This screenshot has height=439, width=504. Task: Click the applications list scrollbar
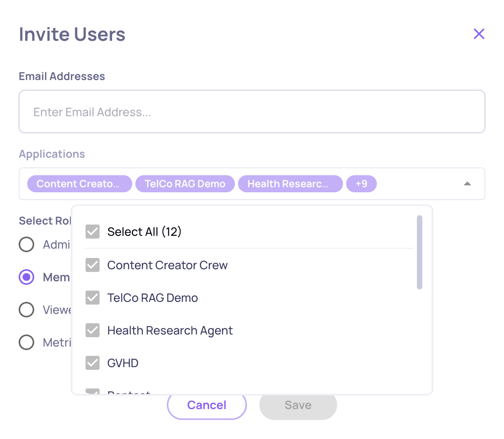419,253
